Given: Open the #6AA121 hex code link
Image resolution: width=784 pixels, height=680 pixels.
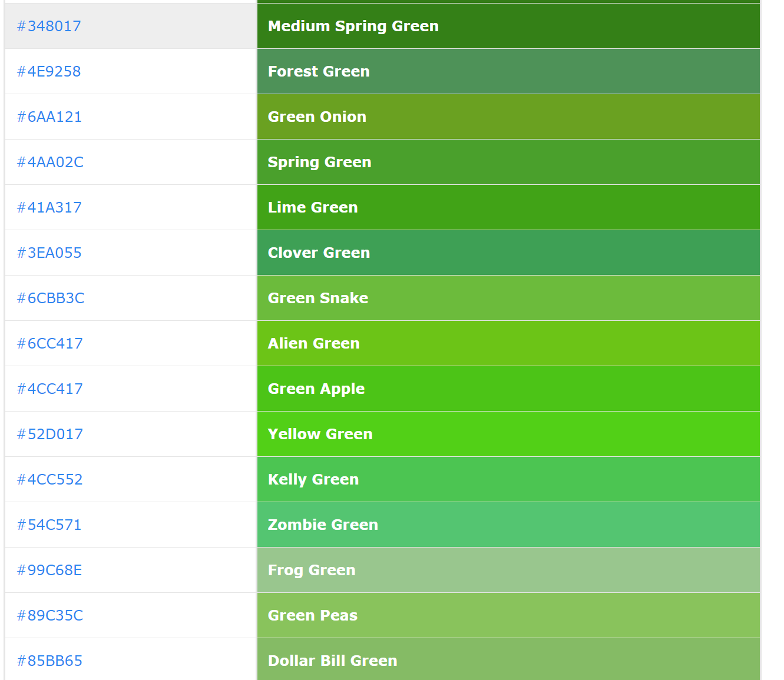Looking at the screenshot, I should coord(49,117).
